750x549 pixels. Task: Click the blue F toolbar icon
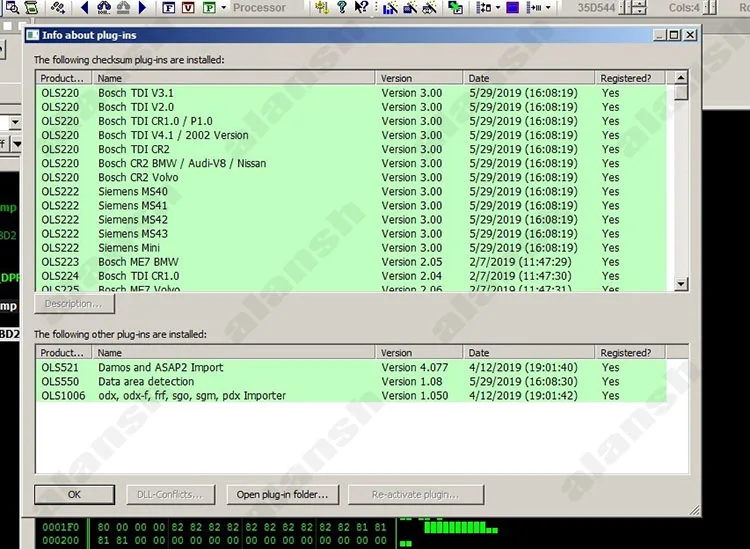[x=168, y=7]
